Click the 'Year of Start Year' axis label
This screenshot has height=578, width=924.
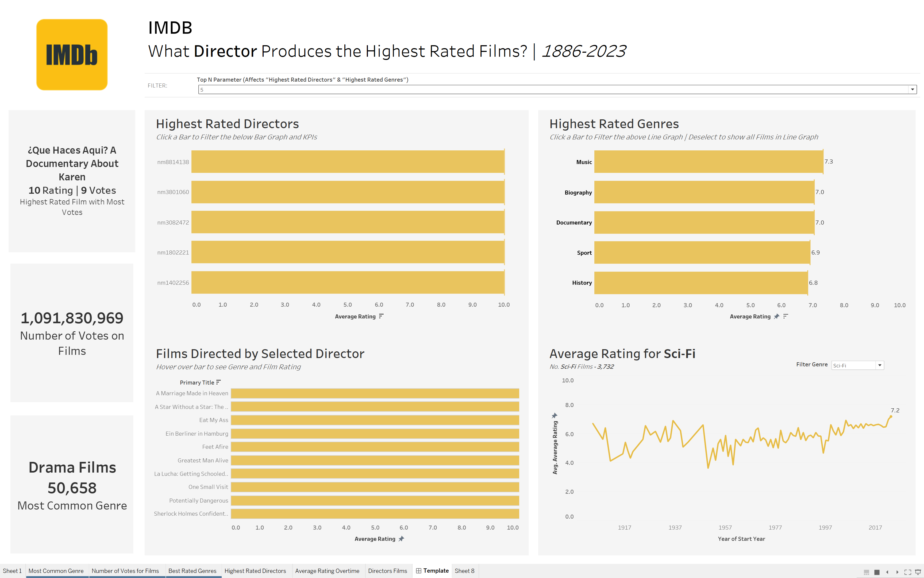pos(741,539)
